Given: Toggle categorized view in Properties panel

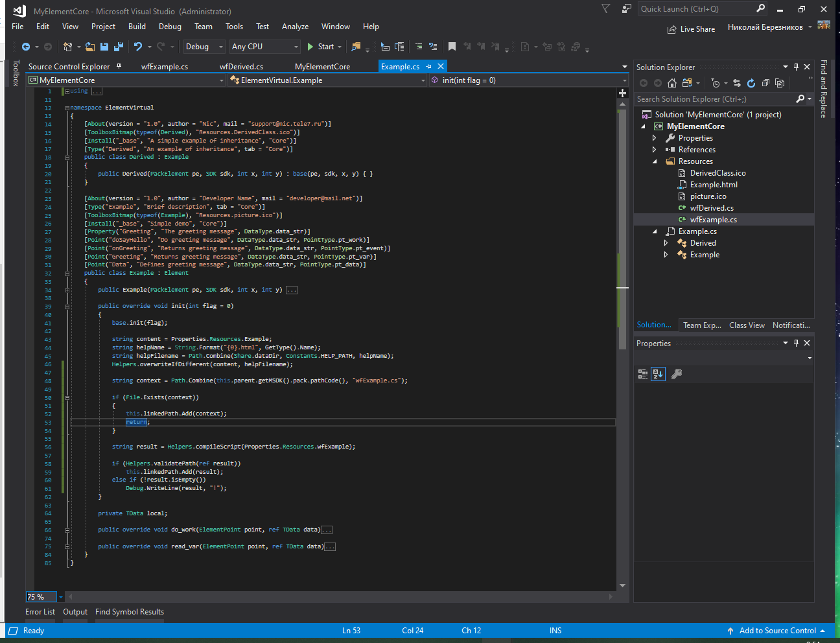Looking at the screenshot, I should pos(642,374).
